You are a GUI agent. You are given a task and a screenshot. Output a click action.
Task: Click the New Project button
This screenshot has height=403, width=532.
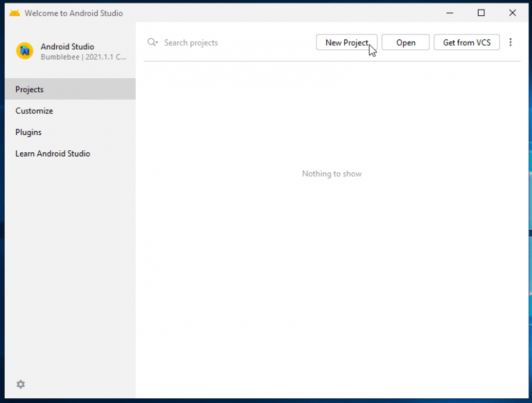click(346, 42)
